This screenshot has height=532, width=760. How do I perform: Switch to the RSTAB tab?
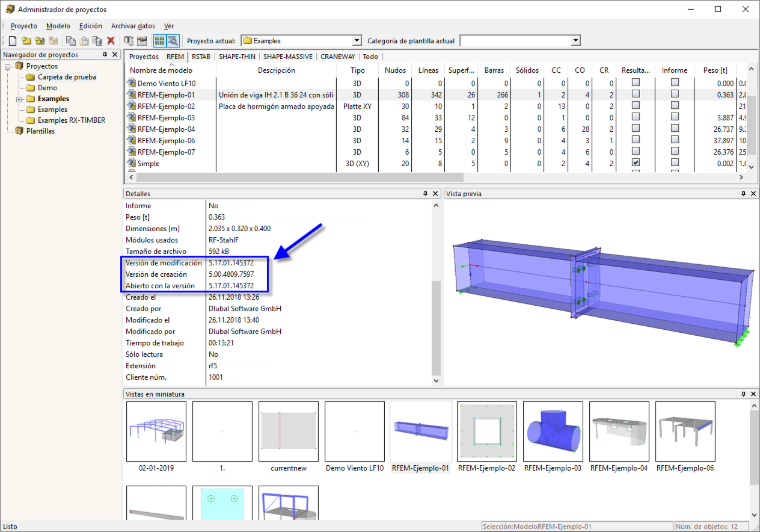pos(201,57)
